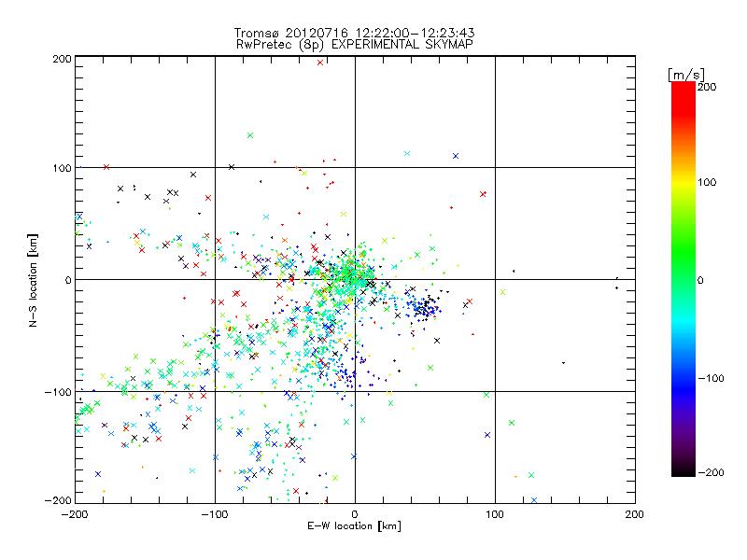747x560 pixels.
Task: Click the blue X marker at bottom near 127 km east
Action: pyautogui.click(x=534, y=500)
